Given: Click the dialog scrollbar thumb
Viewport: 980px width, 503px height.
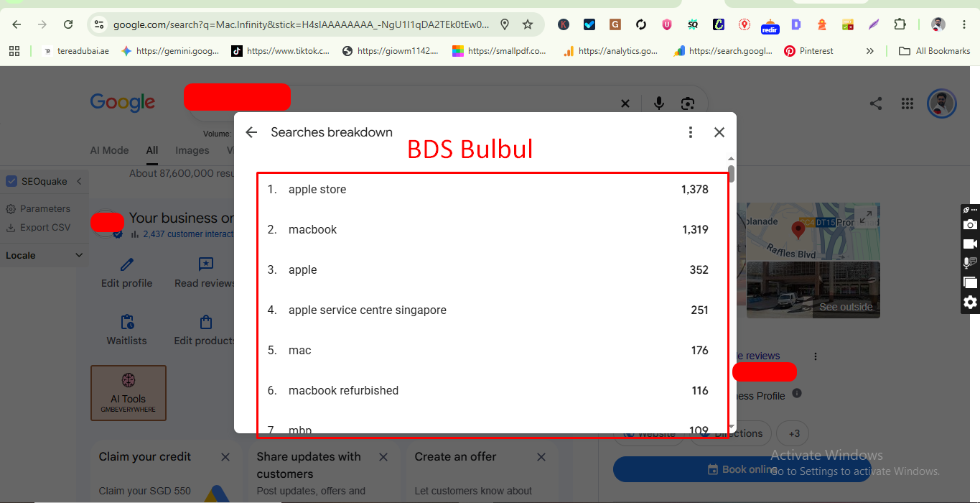Looking at the screenshot, I should click(x=732, y=172).
